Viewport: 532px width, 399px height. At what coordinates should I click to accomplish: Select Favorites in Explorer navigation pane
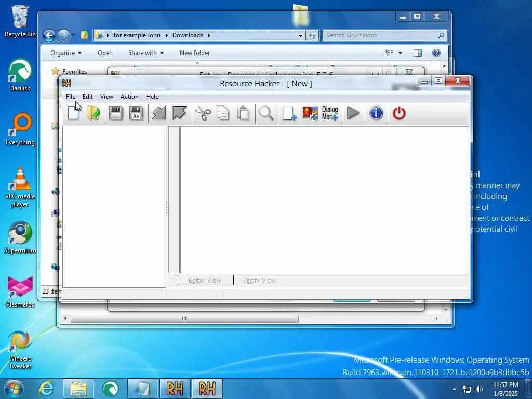[74, 72]
